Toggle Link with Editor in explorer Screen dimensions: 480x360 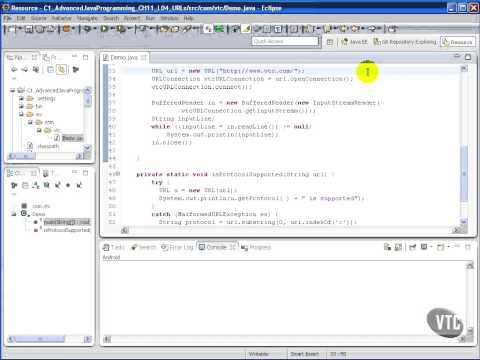click(61, 69)
